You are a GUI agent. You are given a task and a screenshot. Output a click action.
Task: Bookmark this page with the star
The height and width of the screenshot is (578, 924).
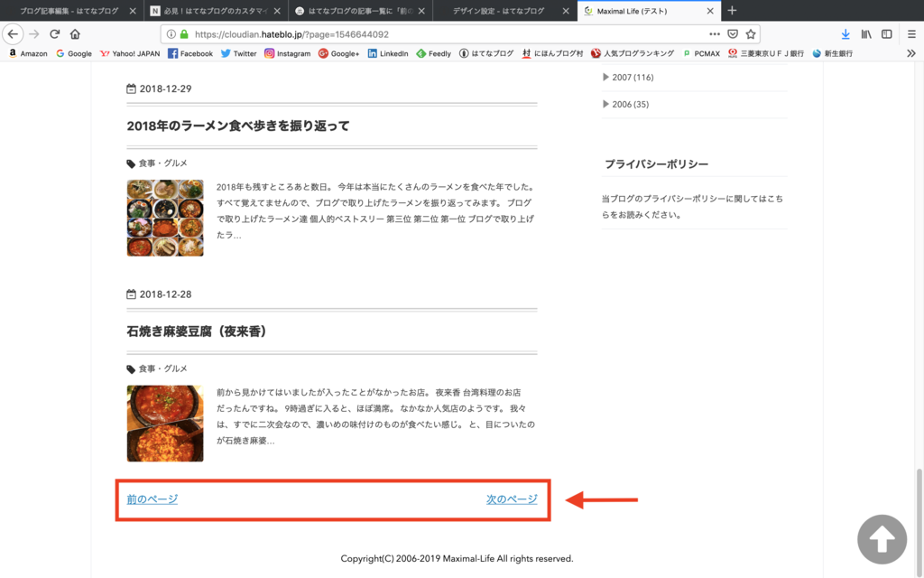750,34
